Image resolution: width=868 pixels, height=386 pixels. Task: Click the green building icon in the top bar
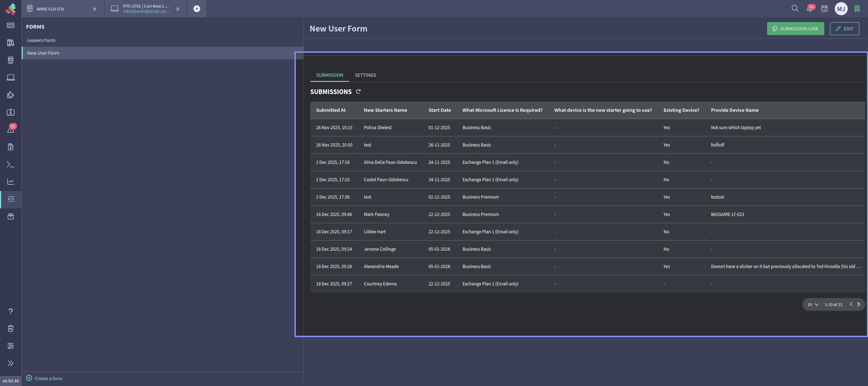click(x=857, y=9)
